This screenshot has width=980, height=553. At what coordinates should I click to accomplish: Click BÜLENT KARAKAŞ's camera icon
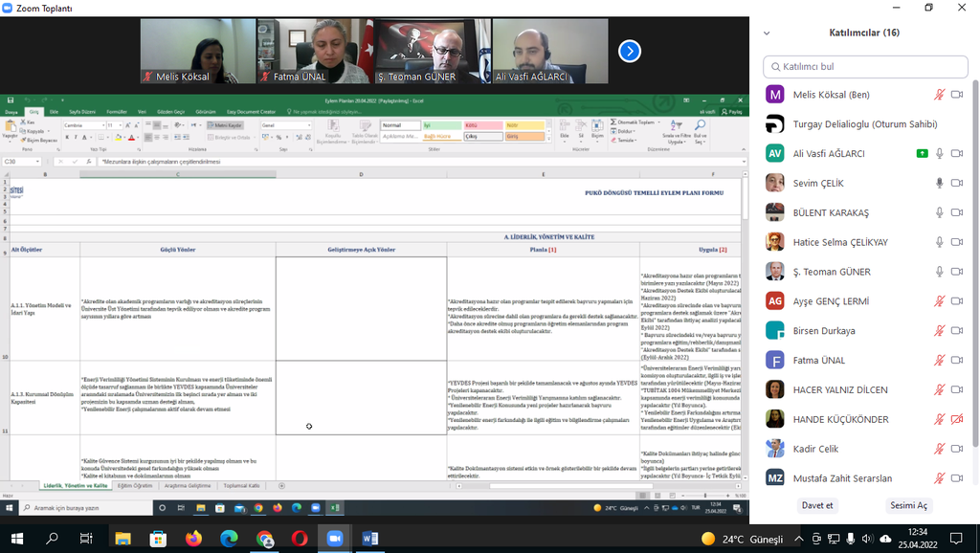958,212
